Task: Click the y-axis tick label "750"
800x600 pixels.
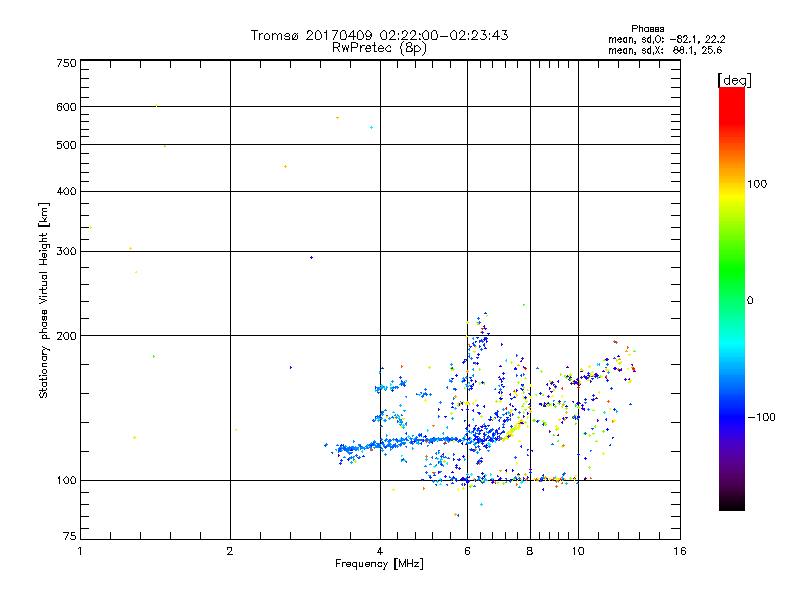Action: point(66,63)
